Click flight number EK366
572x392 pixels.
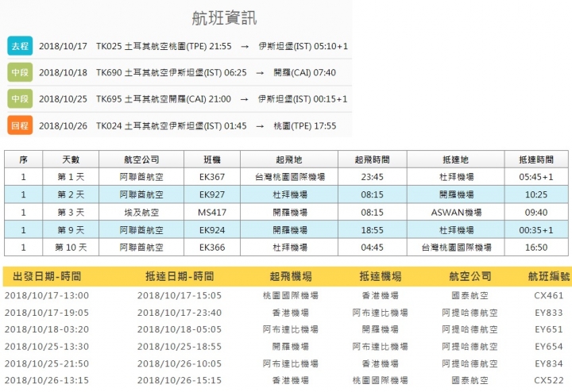coord(212,248)
